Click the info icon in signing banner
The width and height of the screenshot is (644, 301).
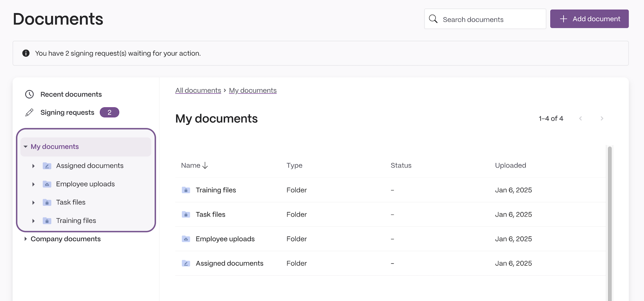26,53
